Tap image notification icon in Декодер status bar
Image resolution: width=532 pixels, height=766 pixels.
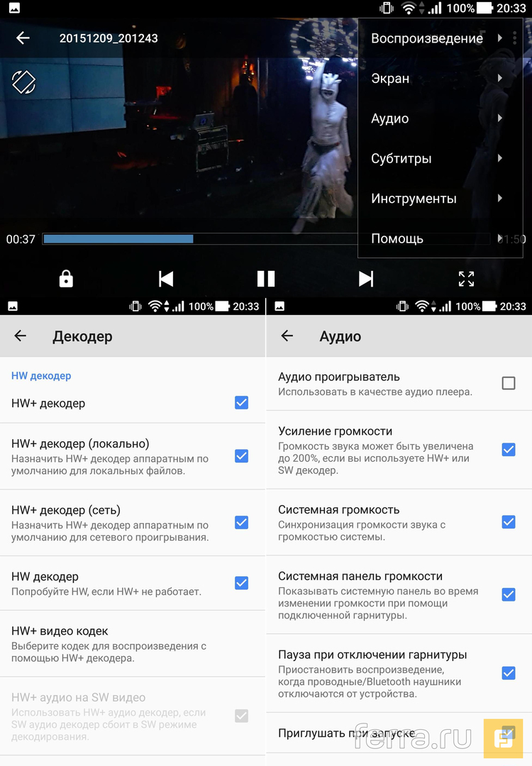[x=13, y=306]
